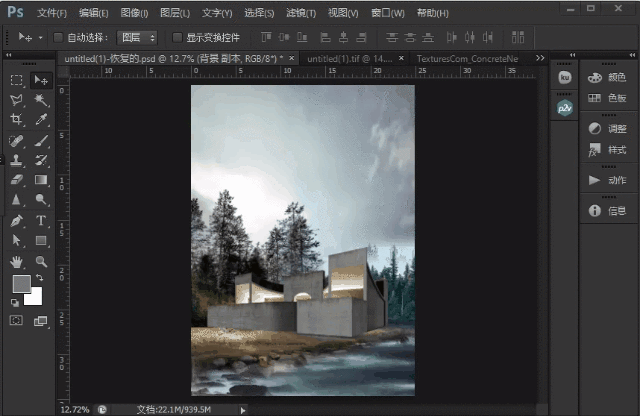Select the Hand tool
Screen dimensions: 640x416
(17, 262)
